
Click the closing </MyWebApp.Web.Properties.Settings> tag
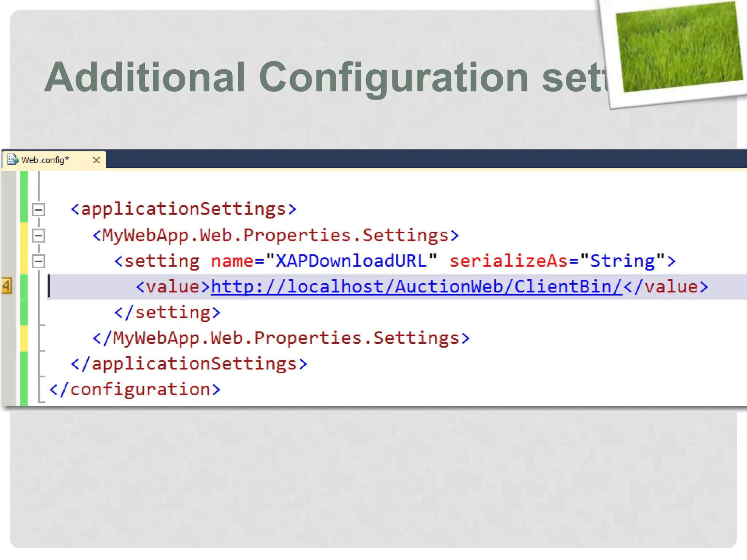pyautogui.click(x=281, y=338)
